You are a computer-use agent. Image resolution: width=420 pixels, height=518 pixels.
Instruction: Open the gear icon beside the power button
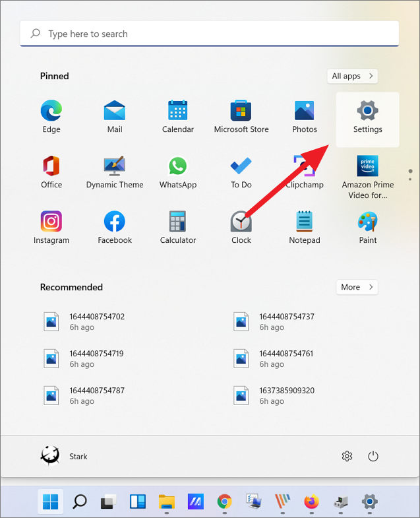coord(347,456)
